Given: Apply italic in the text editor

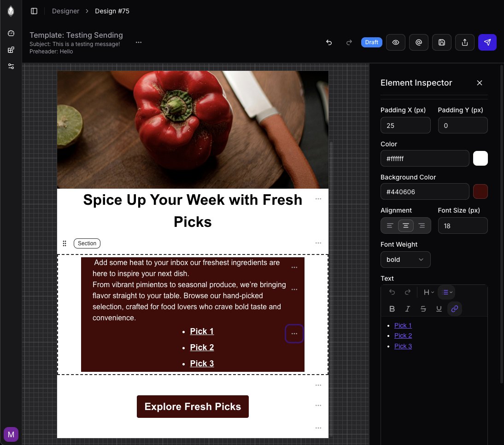Looking at the screenshot, I should pyautogui.click(x=408, y=309).
